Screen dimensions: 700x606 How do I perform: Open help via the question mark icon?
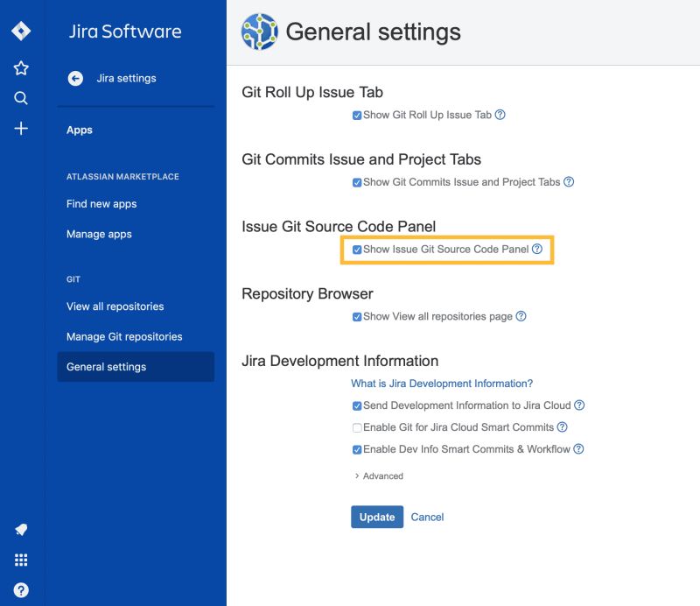tap(19, 588)
